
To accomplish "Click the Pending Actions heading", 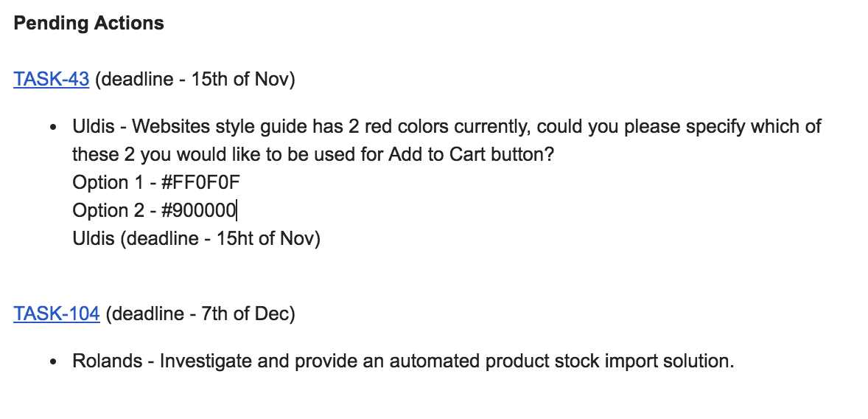I will coord(88,24).
